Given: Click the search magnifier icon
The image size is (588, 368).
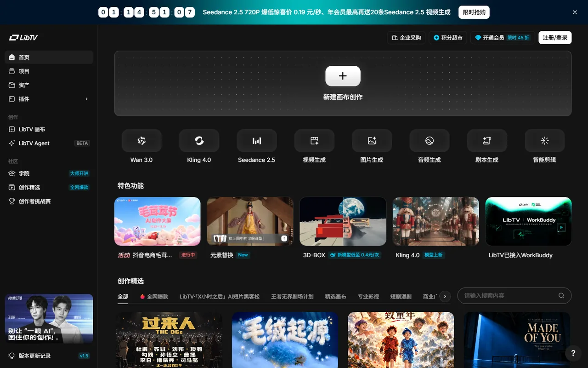Looking at the screenshot, I should pyautogui.click(x=561, y=296).
